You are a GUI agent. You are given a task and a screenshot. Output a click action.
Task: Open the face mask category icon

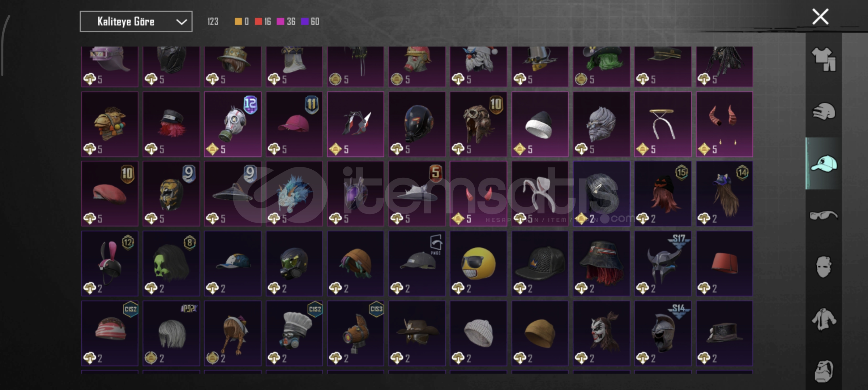tap(824, 267)
